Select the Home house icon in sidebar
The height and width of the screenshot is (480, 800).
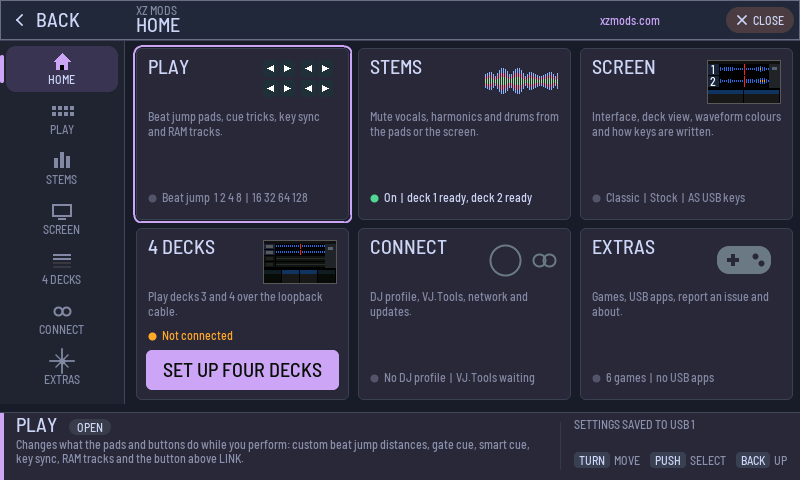pyautogui.click(x=62, y=62)
